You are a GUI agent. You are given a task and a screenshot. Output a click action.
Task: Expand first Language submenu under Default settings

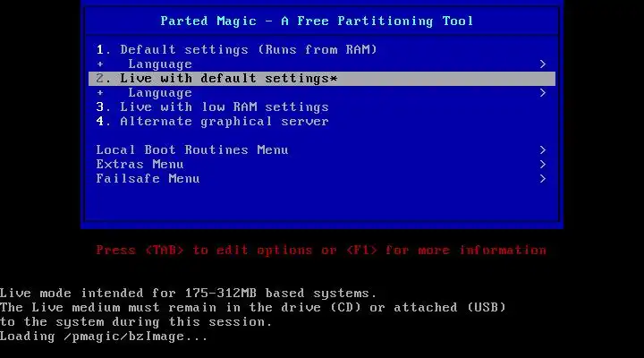point(322,64)
